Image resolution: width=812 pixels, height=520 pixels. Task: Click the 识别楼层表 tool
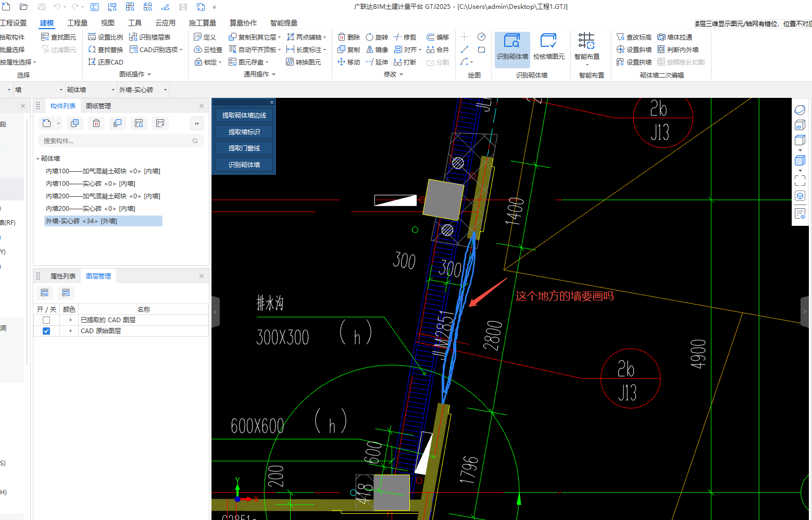150,37
